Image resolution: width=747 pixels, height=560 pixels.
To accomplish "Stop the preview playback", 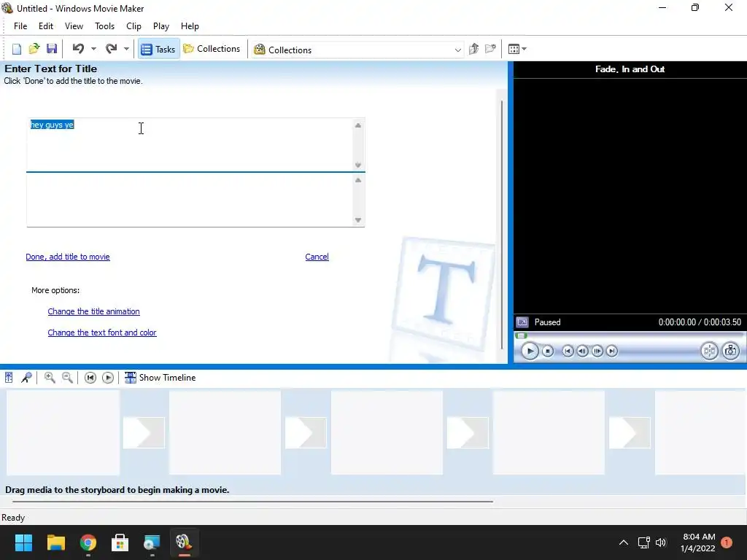I will 548,351.
